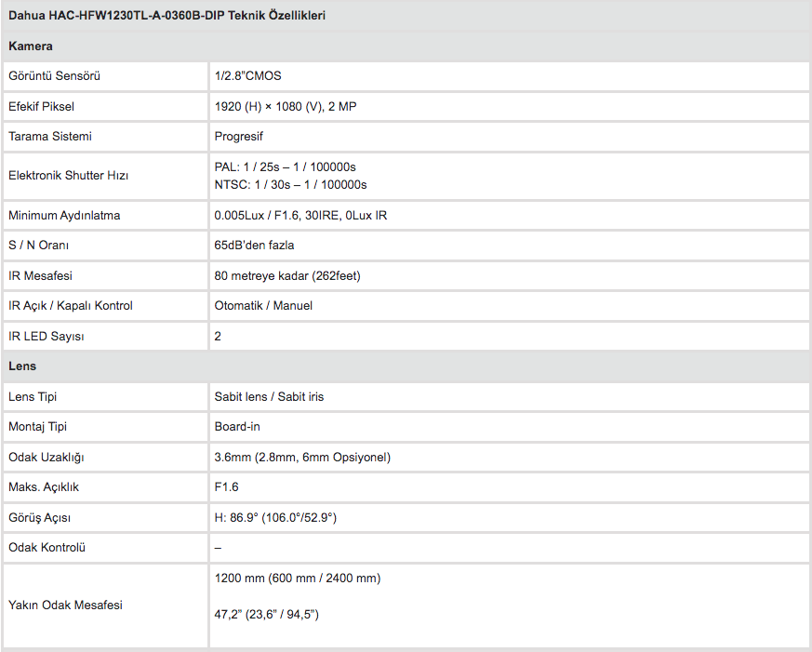Select the 'Kamera' section header

pos(31,47)
